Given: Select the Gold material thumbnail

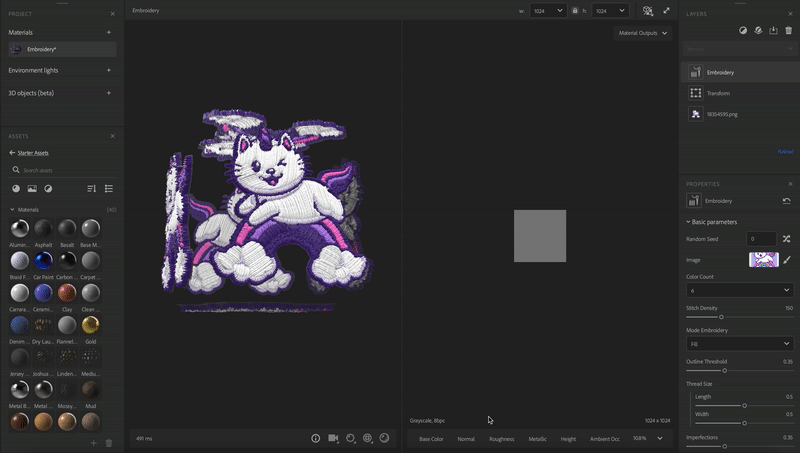Looking at the screenshot, I should coord(91,325).
